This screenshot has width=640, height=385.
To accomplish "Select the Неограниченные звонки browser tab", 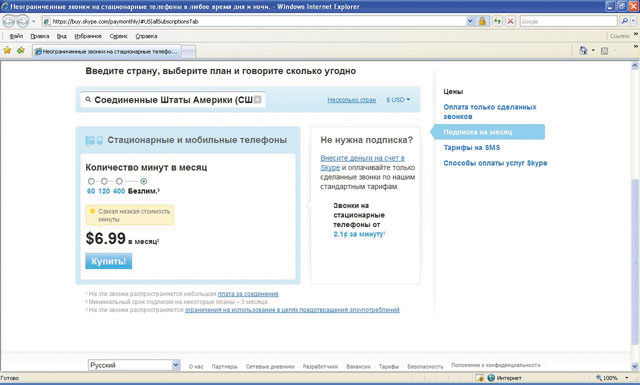I will (x=107, y=51).
